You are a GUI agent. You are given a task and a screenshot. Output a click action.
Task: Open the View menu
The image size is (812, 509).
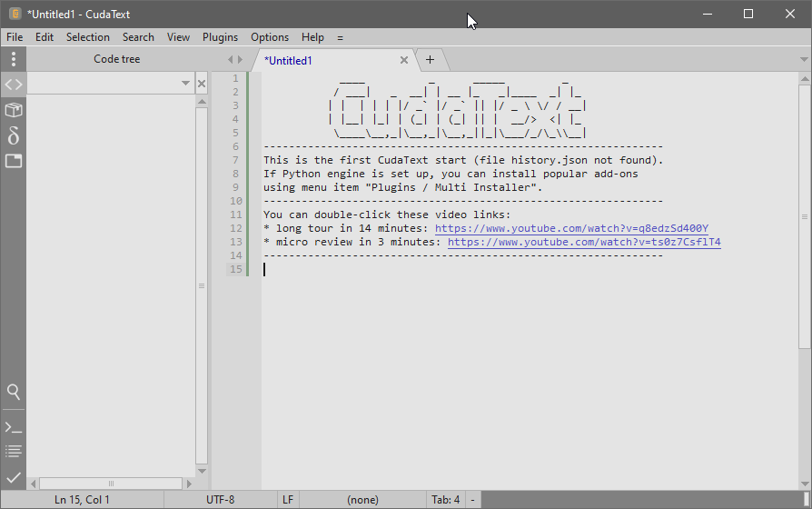coord(178,37)
